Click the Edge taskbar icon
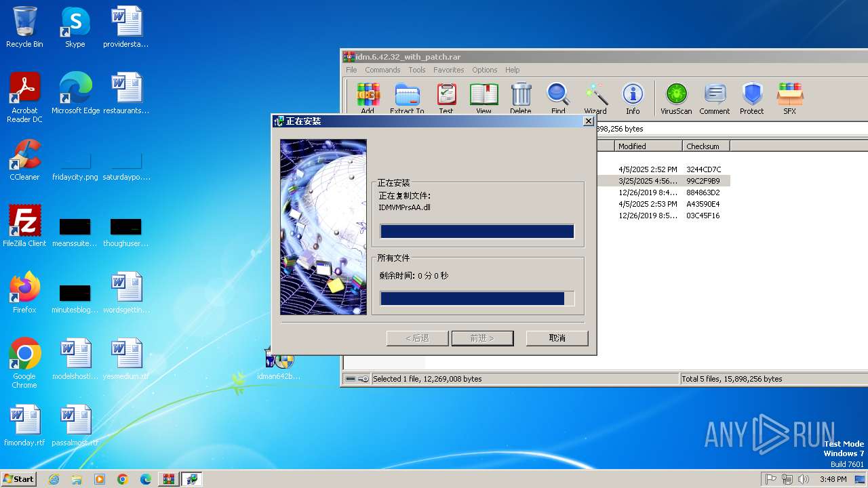The width and height of the screenshot is (868, 488). pyautogui.click(x=146, y=479)
